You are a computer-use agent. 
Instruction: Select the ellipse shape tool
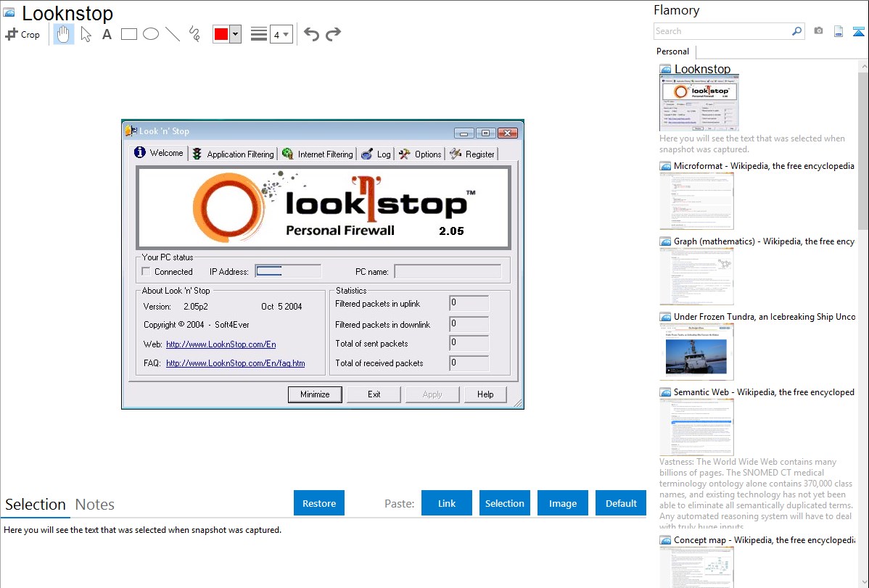tap(151, 34)
